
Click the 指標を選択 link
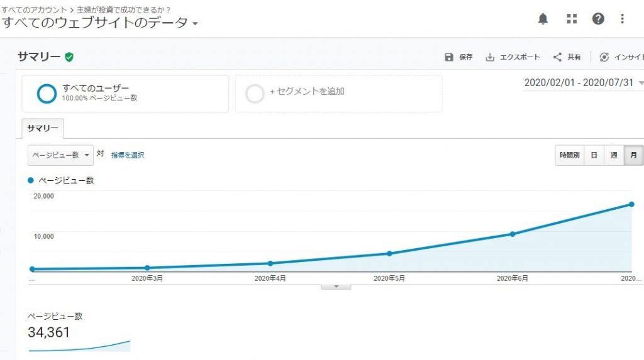coord(128,155)
